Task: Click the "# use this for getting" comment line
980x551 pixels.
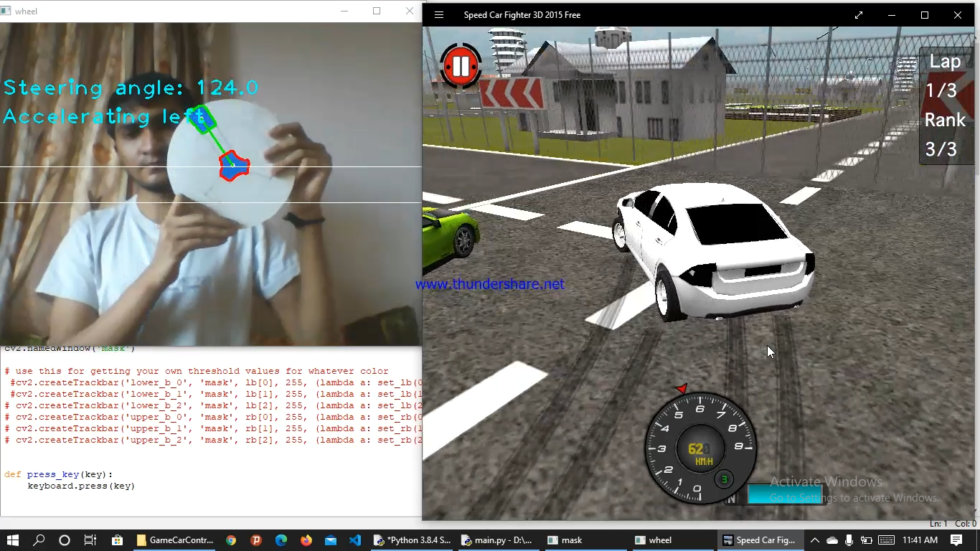Action: [197, 371]
